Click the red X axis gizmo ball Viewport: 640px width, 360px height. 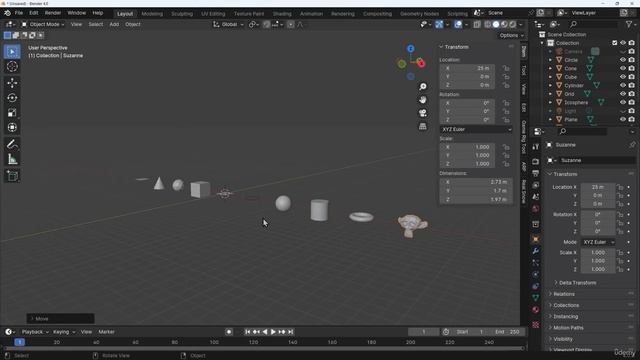coord(421,64)
